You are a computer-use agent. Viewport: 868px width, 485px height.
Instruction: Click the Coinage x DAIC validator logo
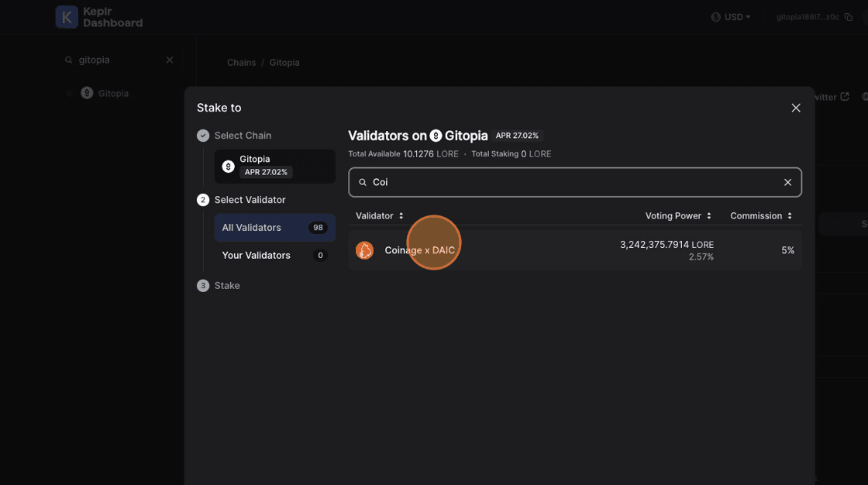[364, 250]
